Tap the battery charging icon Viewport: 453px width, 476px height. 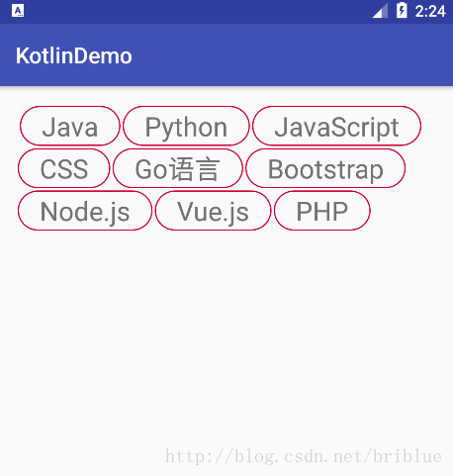click(x=402, y=10)
